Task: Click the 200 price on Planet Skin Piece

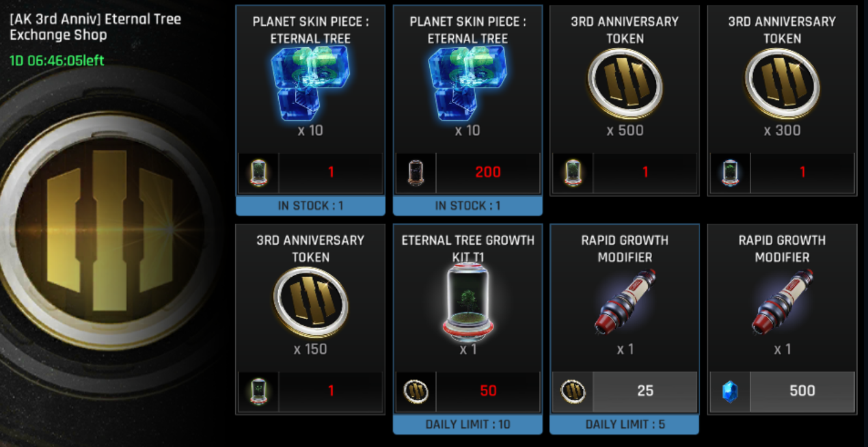Action: (488, 172)
